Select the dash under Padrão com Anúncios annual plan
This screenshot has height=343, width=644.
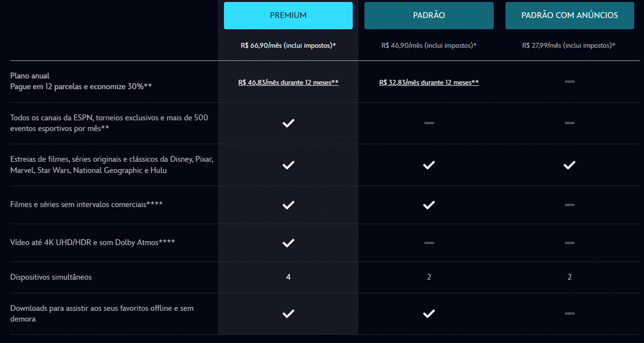click(x=569, y=81)
